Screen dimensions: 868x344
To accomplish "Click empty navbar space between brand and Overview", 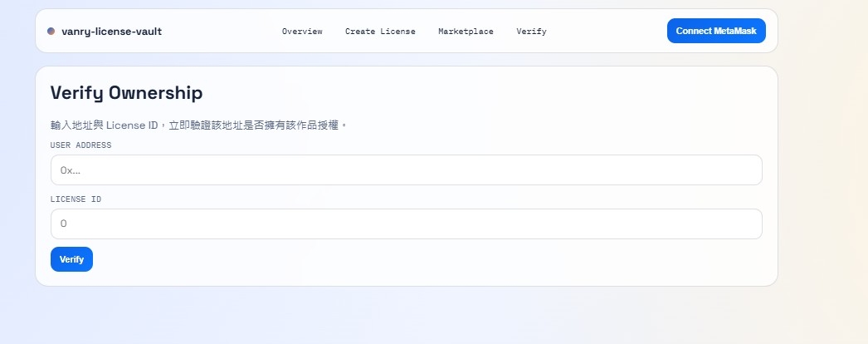I will pyautogui.click(x=222, y=31).
